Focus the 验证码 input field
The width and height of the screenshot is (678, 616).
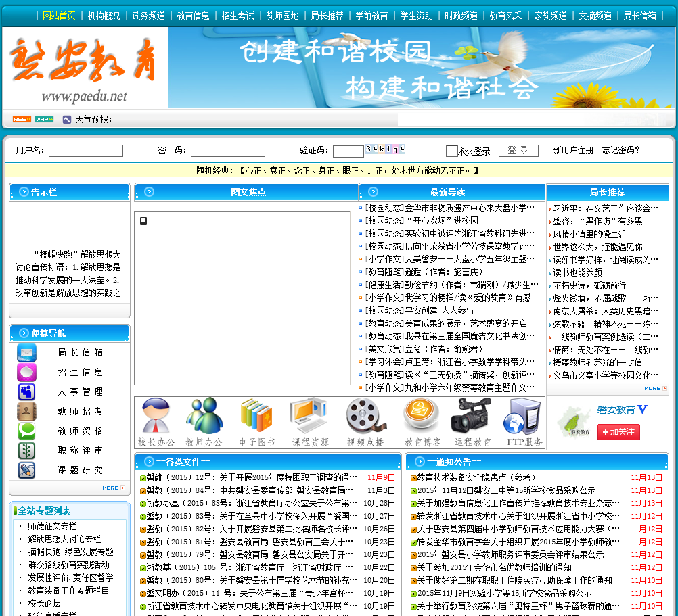click(x=348, y=151)
